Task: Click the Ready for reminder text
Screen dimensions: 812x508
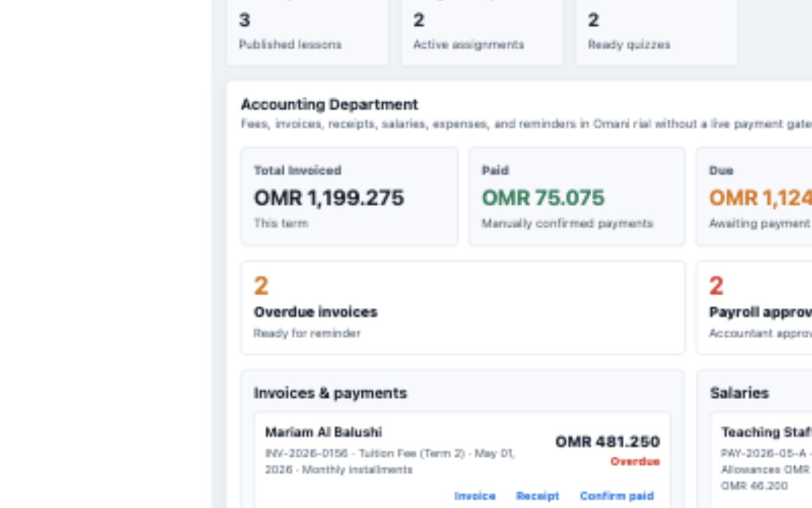Action: coord(307,333)
